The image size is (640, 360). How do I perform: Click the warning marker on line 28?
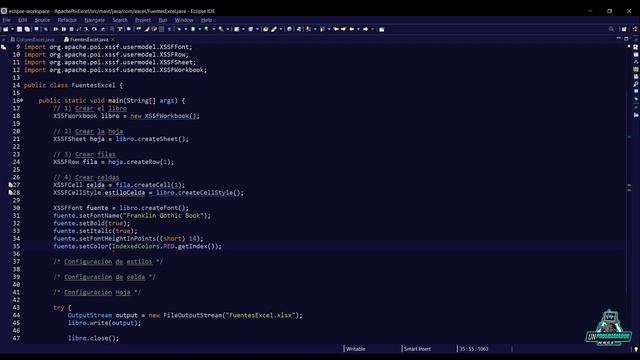click(11, 193)
